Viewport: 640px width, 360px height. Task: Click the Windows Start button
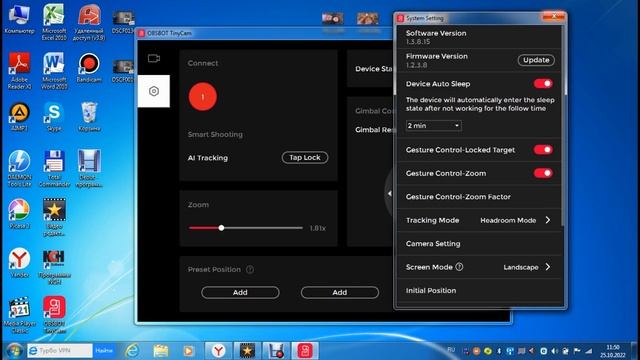14,351
